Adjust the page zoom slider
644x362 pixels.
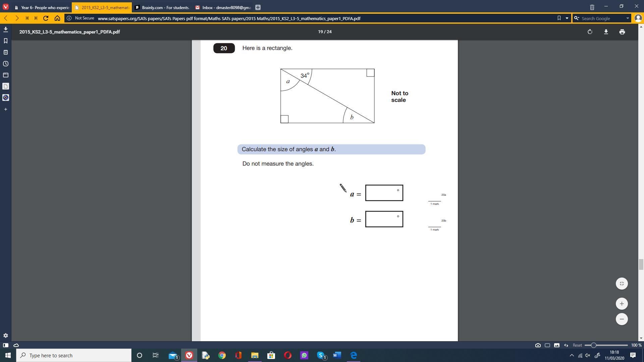coord(593,345)
